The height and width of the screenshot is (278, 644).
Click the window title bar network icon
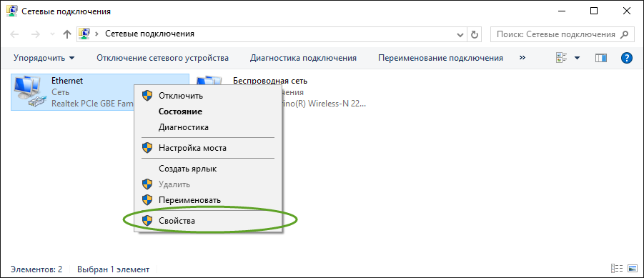(x=11, y=11)
